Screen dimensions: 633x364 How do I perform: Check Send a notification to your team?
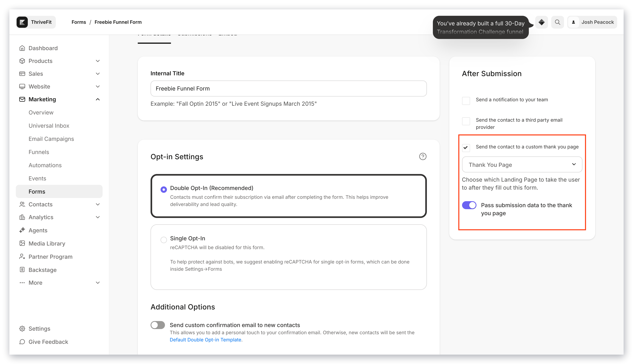(466, 101)
